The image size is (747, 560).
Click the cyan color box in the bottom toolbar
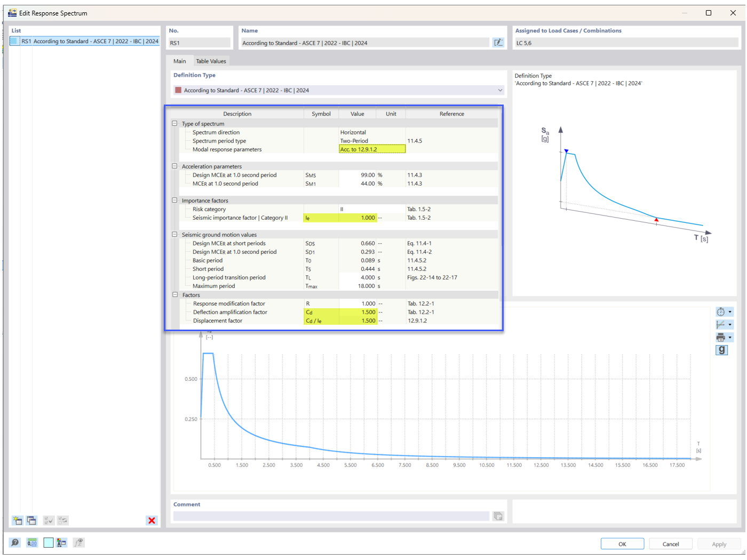[49, 543]
